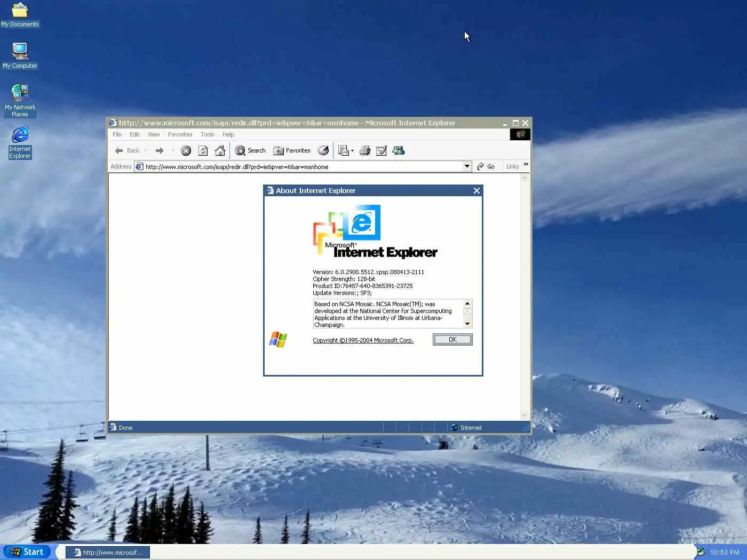
Task: Open the Favorites pane from the toolbar
Action: coord(292,150)
